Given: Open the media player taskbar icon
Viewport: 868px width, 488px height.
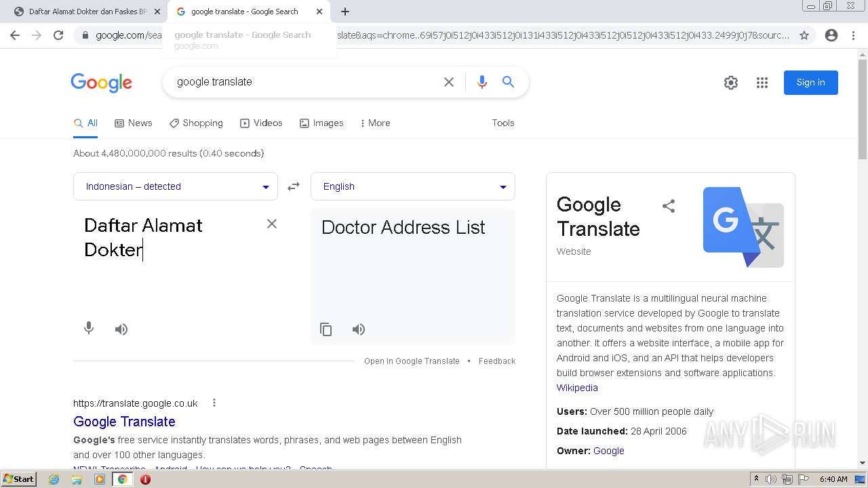Looking at the screenshot, I should (x=100, y=479).
